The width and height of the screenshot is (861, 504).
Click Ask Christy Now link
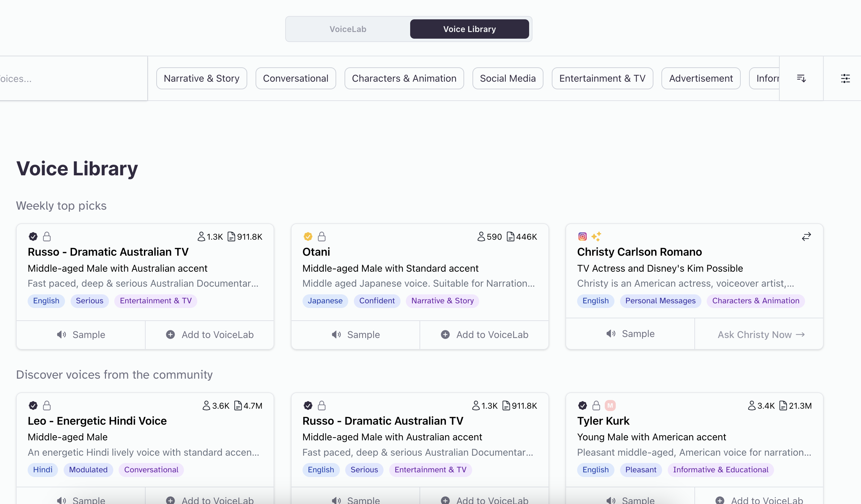761,335
